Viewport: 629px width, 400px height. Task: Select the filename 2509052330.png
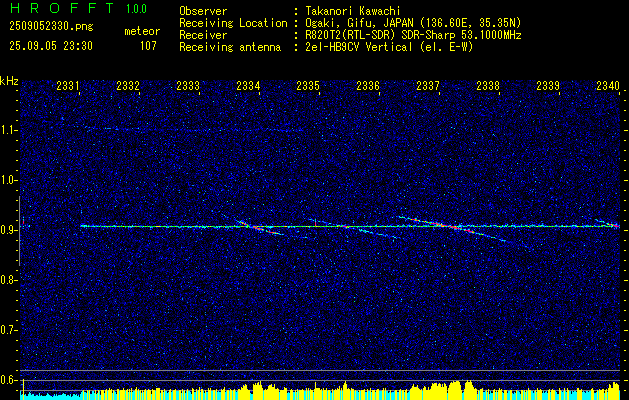(x=51, y=27)
